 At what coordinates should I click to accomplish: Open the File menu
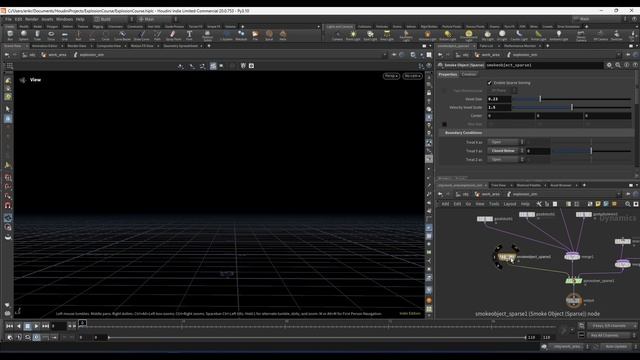pos(8,19)
